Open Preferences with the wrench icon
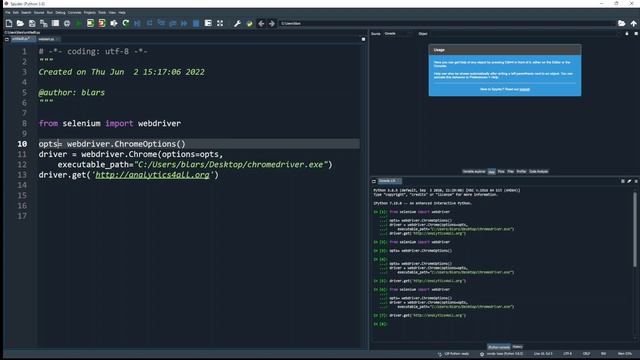640x360 pixels. tap(237, 23)
